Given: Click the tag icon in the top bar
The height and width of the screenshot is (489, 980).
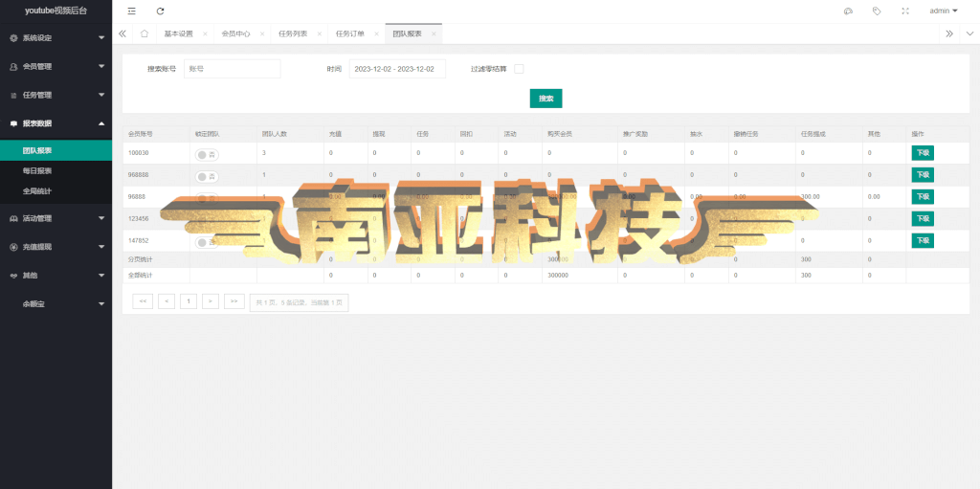Looking at the screenshot, I should (x=877, y=11).
